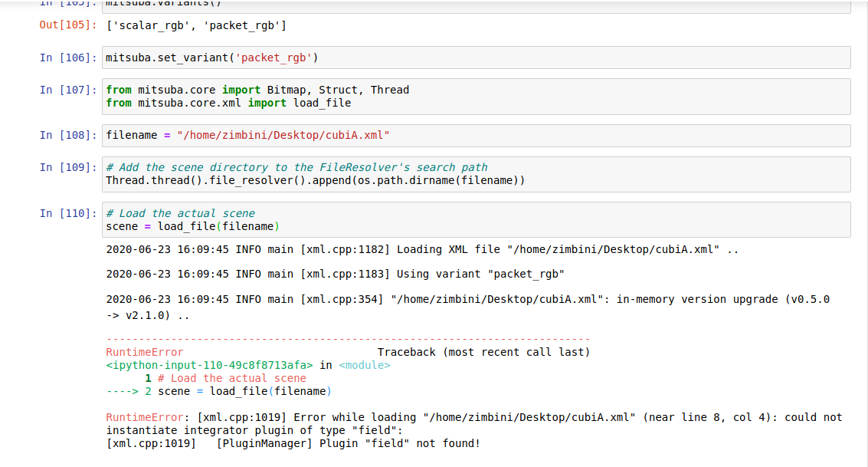
Task: Click the RuntimeError label in the traceback
Action: pos(130,351)
